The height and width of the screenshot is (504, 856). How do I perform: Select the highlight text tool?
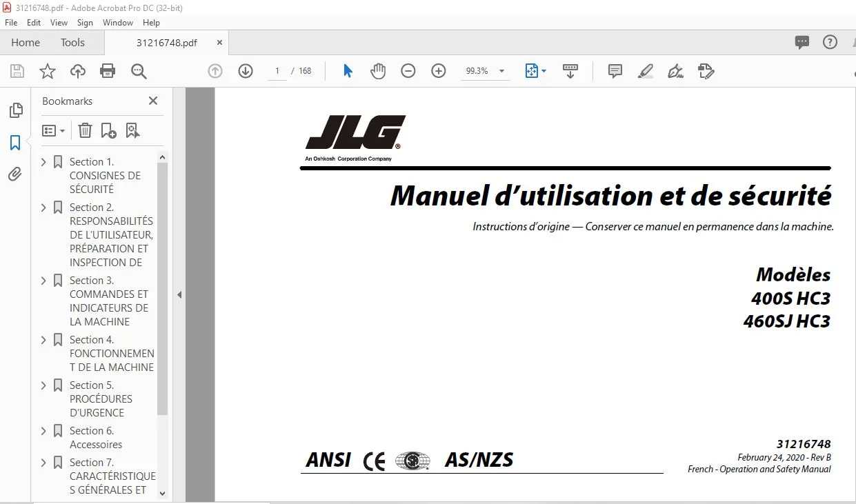click(x=646, y=71)
